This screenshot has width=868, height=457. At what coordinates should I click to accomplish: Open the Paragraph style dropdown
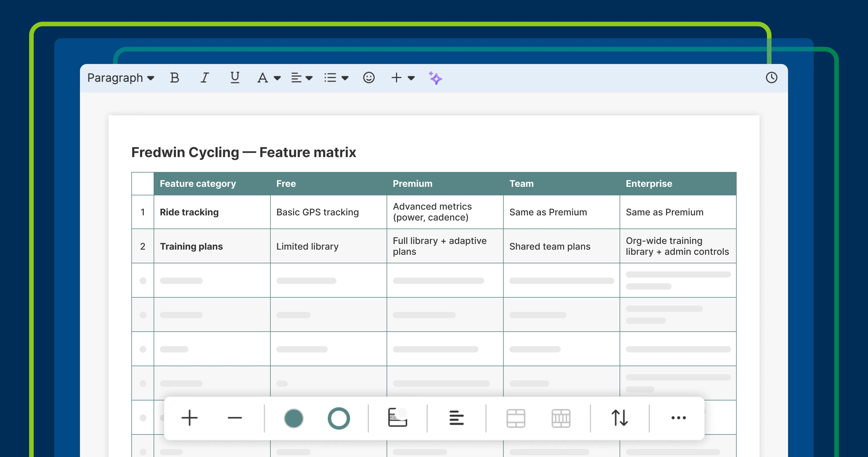120,77
